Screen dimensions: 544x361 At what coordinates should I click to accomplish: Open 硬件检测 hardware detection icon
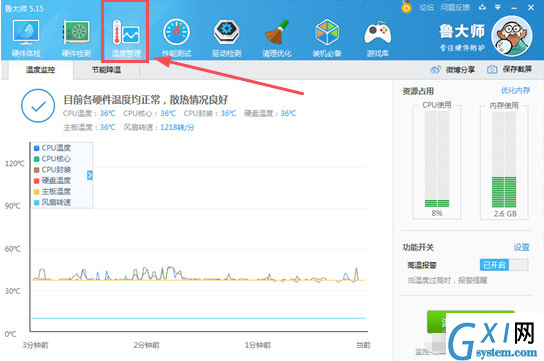tap(76, 37)
